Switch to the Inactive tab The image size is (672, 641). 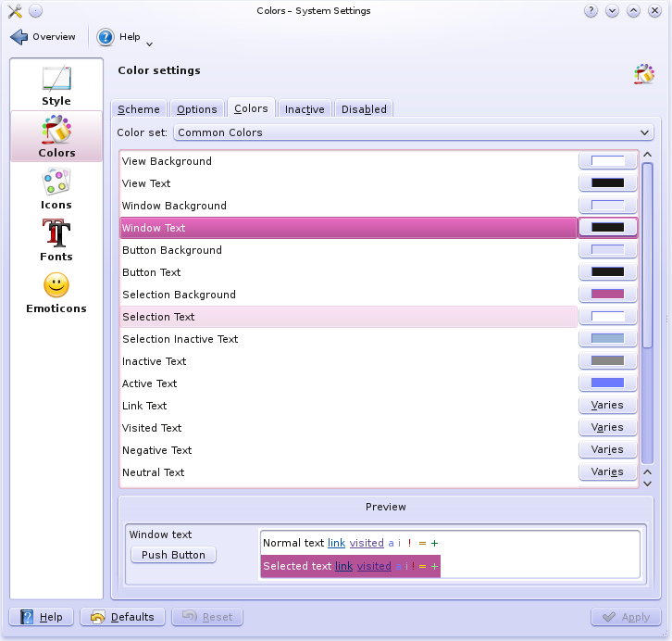305,109
